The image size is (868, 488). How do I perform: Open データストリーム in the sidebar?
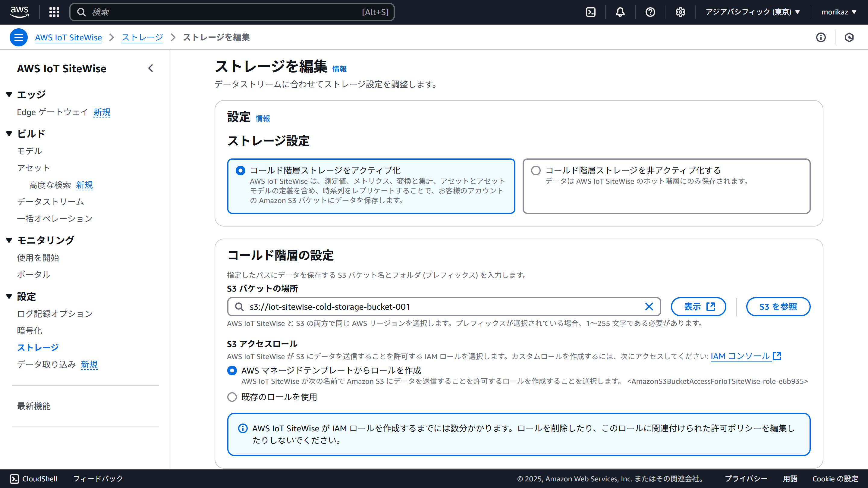(x=51, y=202)
